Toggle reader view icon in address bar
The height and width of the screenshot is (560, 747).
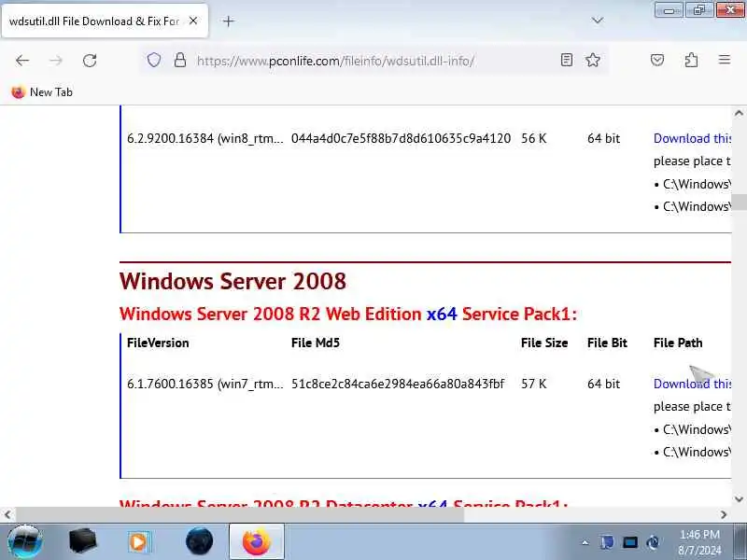point(567,60)
